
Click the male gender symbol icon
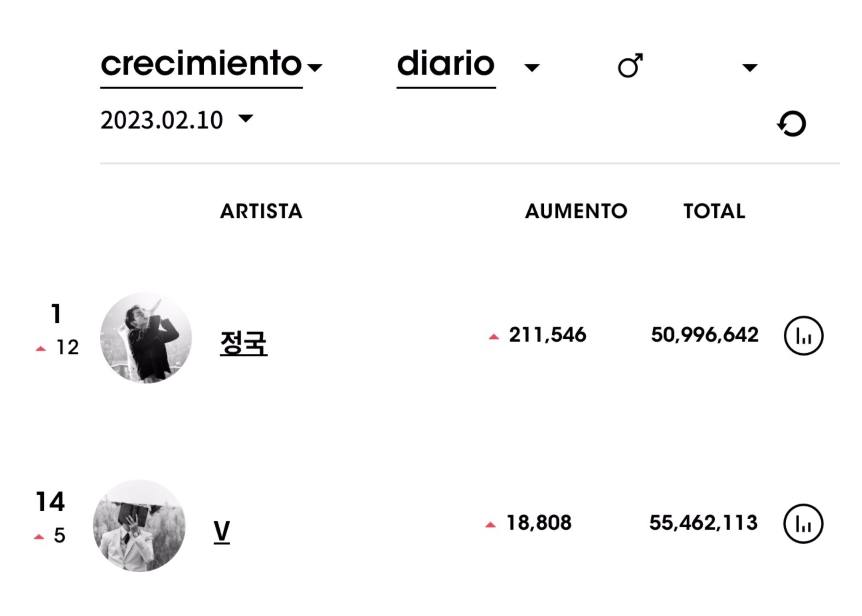coord(630,66)
